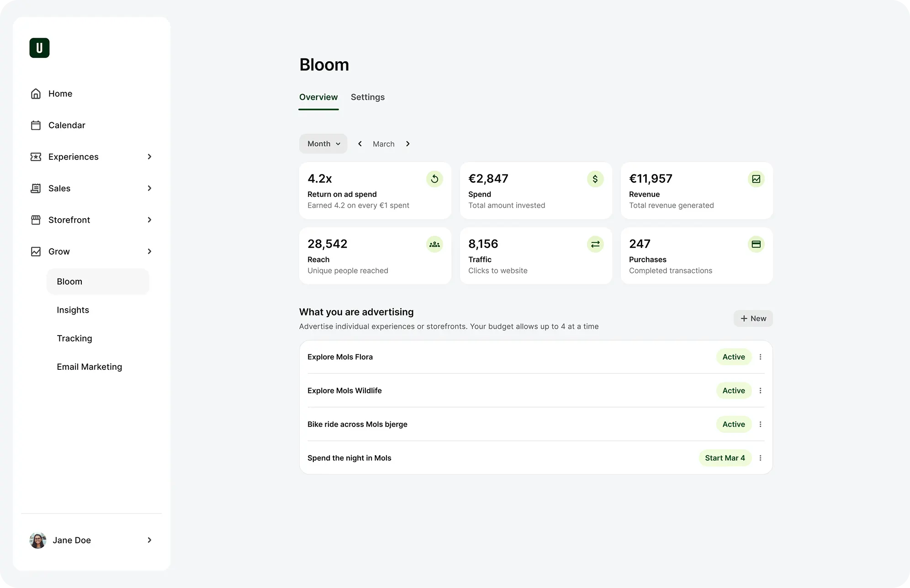Click the card icon on Purchases card
Screen dimensions: 910x588
[756, 244]
